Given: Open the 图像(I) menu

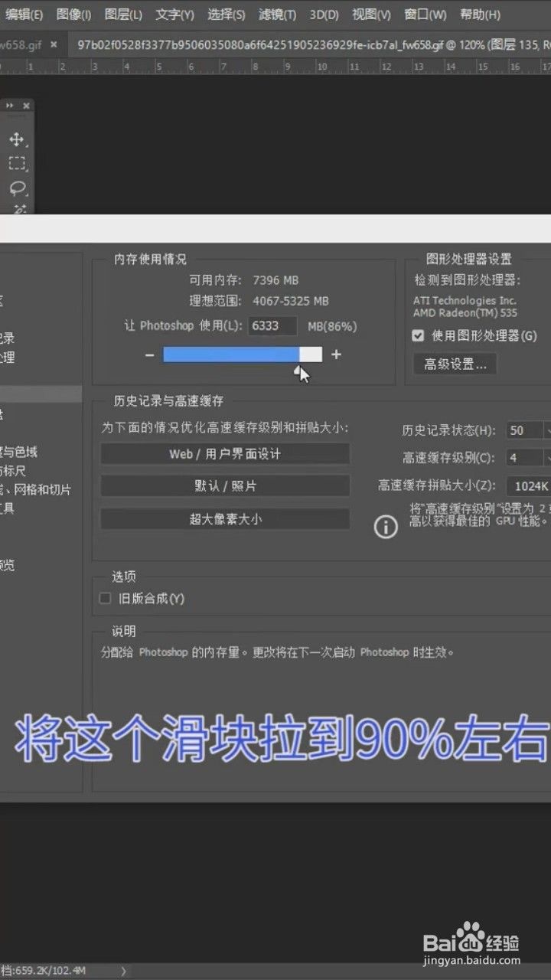Looking at the screenshot, I should click(73, 15).
